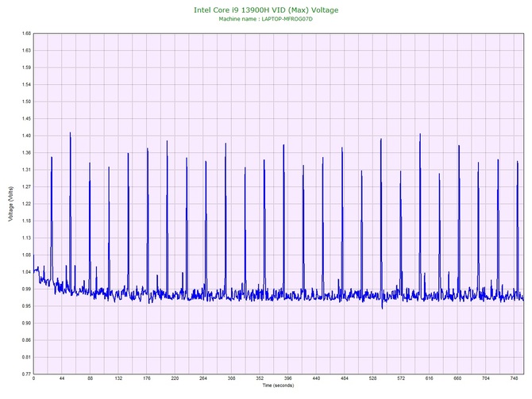
Task: Click the 1.54 voltage axis tick label
Action: pos(26,85)
